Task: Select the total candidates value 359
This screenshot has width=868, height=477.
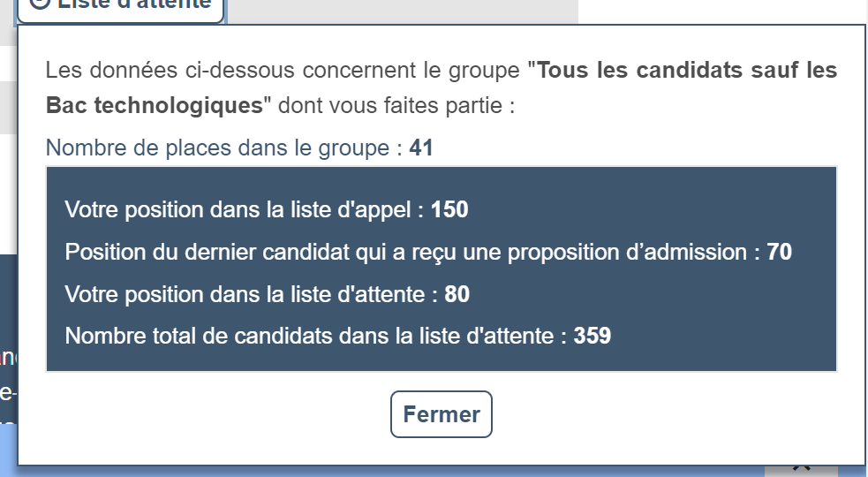Action: pos(593,336)
